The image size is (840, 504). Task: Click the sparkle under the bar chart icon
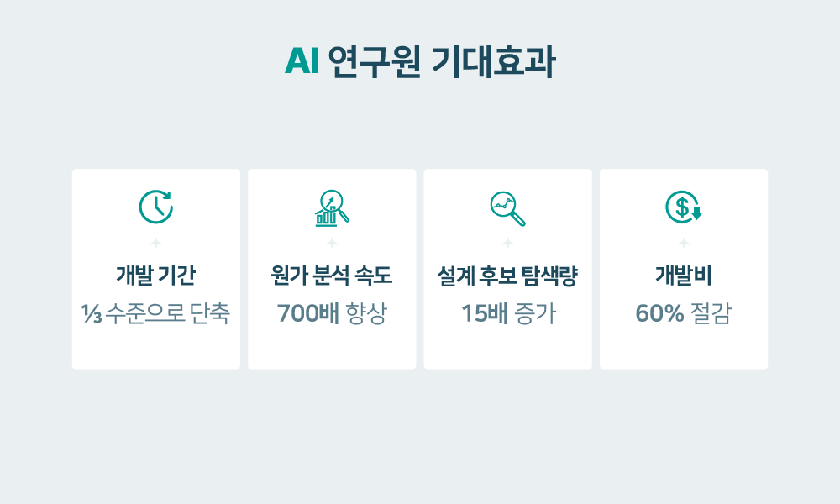[x=332, y=243]
